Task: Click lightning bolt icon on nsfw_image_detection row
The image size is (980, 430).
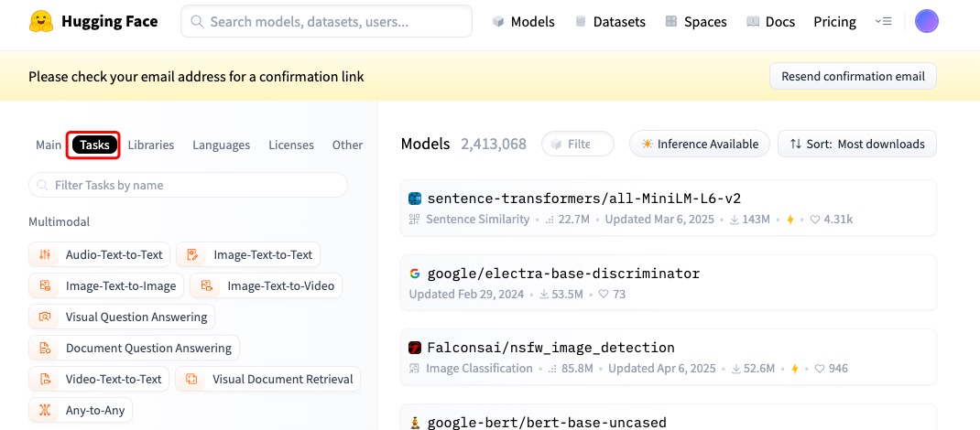Action: click(x=795, y=368)
